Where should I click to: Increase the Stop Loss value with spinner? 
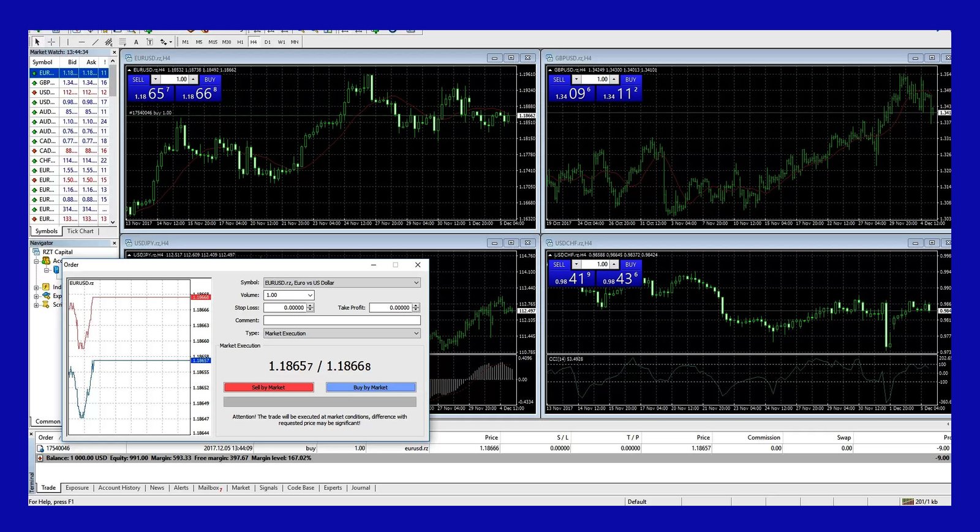[x=311, y=305]
